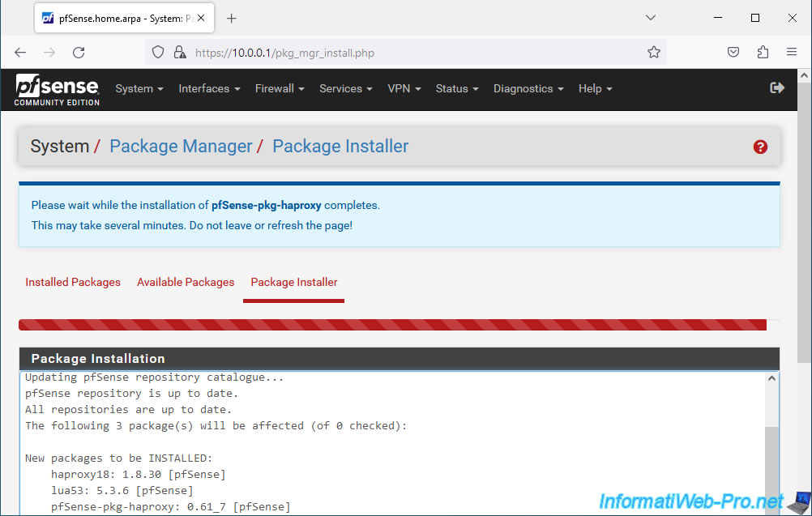Viewport: 812px width, 516px height.
Task: Open a new browser tab
Action: click(232, 19)
